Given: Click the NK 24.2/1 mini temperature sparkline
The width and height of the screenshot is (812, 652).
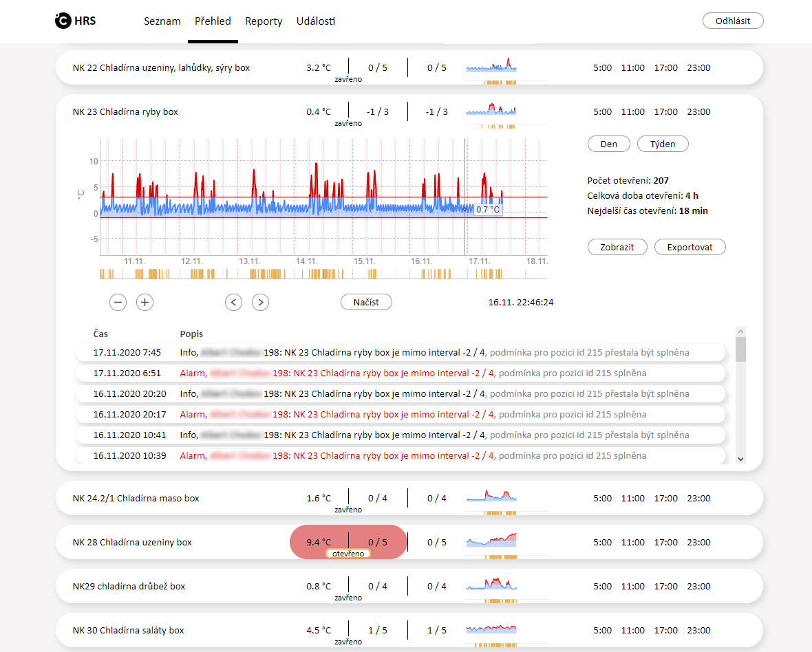Looking at the screenshot, I should click(491, 496).
